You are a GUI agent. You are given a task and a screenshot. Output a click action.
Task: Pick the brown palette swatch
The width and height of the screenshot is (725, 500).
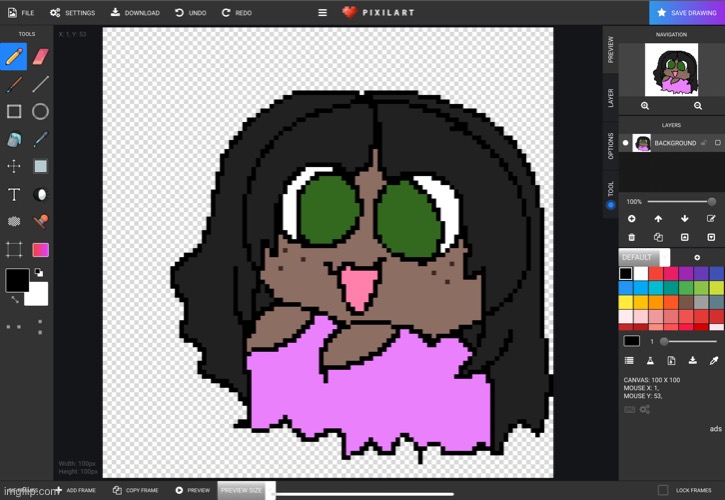click(686, 302)
